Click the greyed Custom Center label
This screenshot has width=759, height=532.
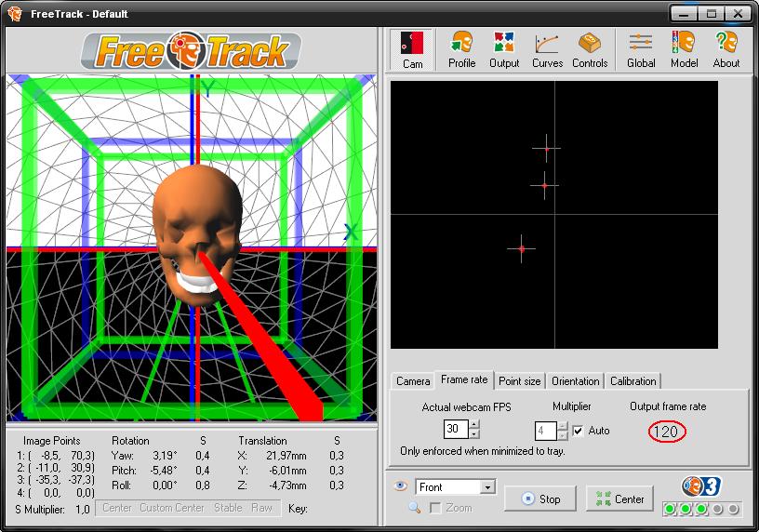click(172, 508)
